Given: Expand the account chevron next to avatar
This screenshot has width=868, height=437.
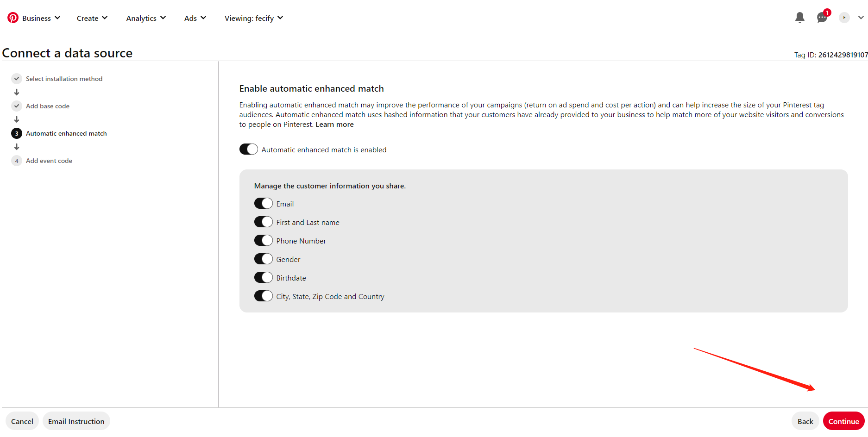Looking at the screenshot, I should point(861,18).
